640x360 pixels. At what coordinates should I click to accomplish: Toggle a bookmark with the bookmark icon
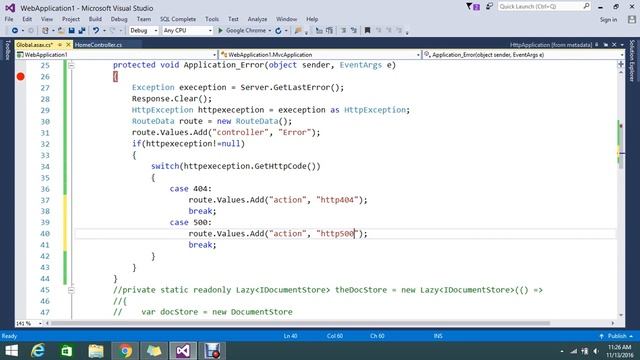tap(367, 31)
